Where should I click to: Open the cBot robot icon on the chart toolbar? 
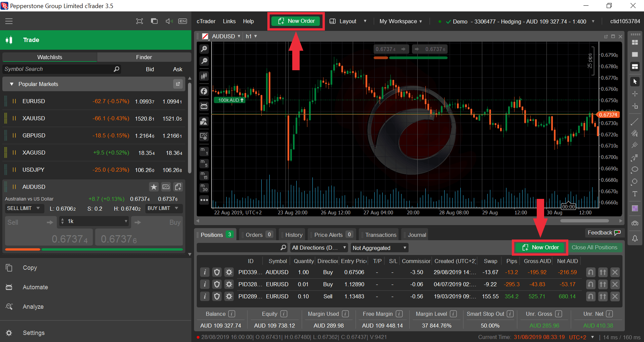click(204, 106)
